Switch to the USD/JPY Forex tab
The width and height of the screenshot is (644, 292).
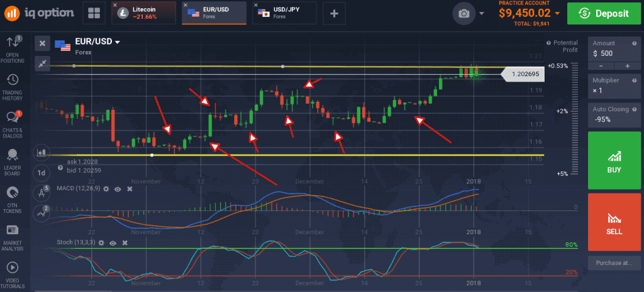(x=286, y=13)
